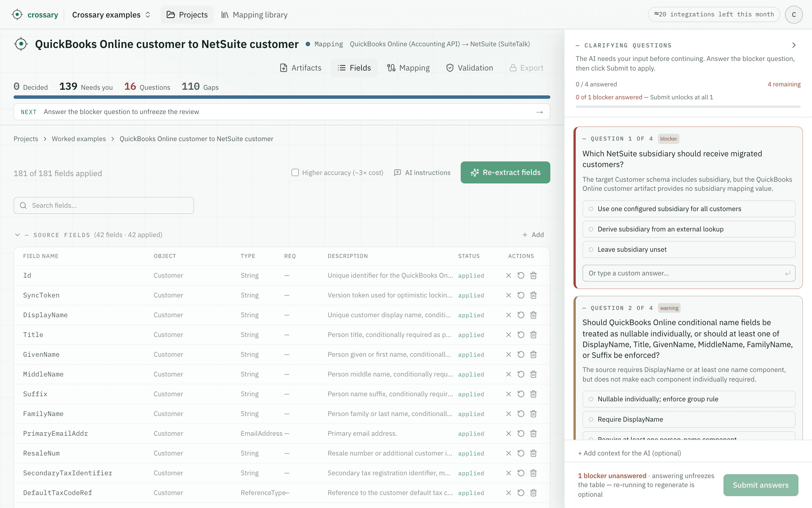Delete the GivenName field
The image size is (812, 508).
(x=533, y=354)
